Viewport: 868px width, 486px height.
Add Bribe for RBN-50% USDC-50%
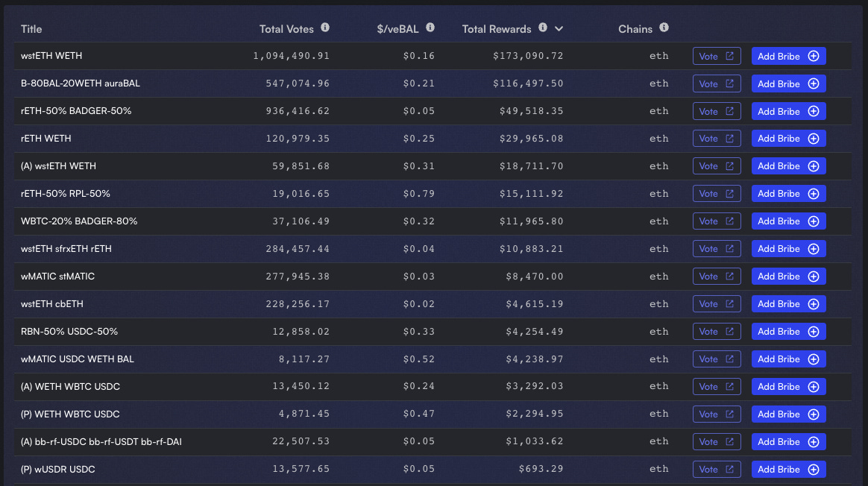(x=788, y=332)
